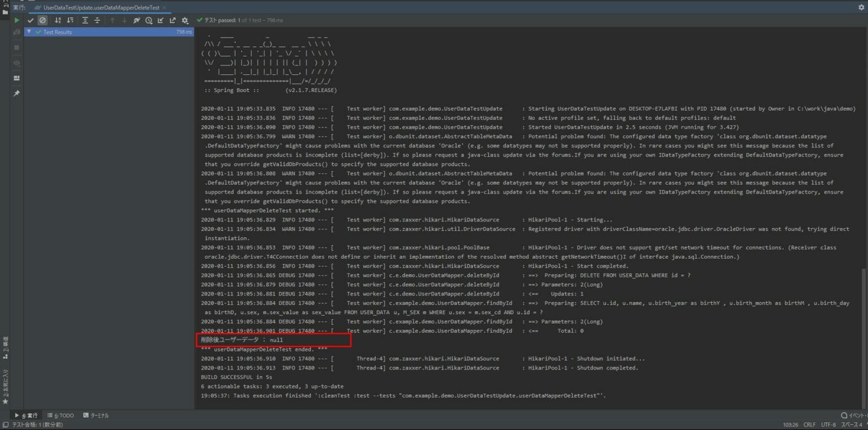Image resolution: width=868 pixels, height=430 pixels.
Task: Rerun the test suite with green run arrow
Action: (16, 20)
